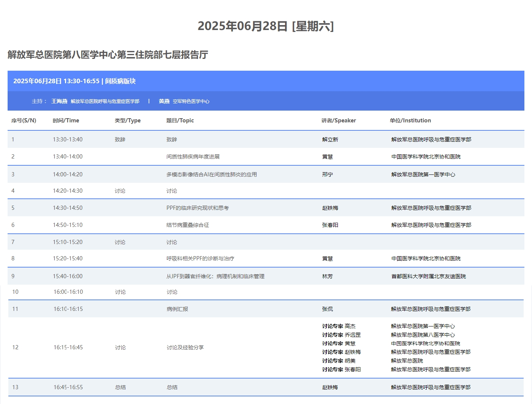Click the date heading 2025年06月28日 [星期六]
532x404 pixels.
click(266, 26)
